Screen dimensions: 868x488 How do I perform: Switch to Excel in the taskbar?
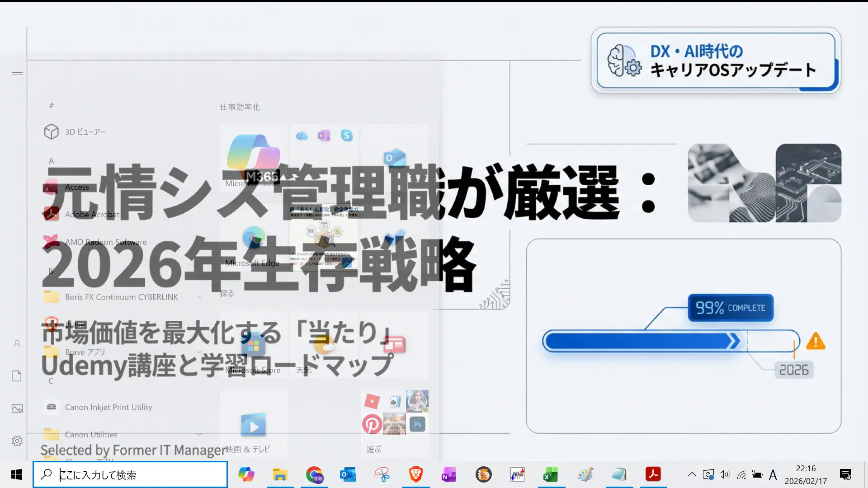coord(551,474)
